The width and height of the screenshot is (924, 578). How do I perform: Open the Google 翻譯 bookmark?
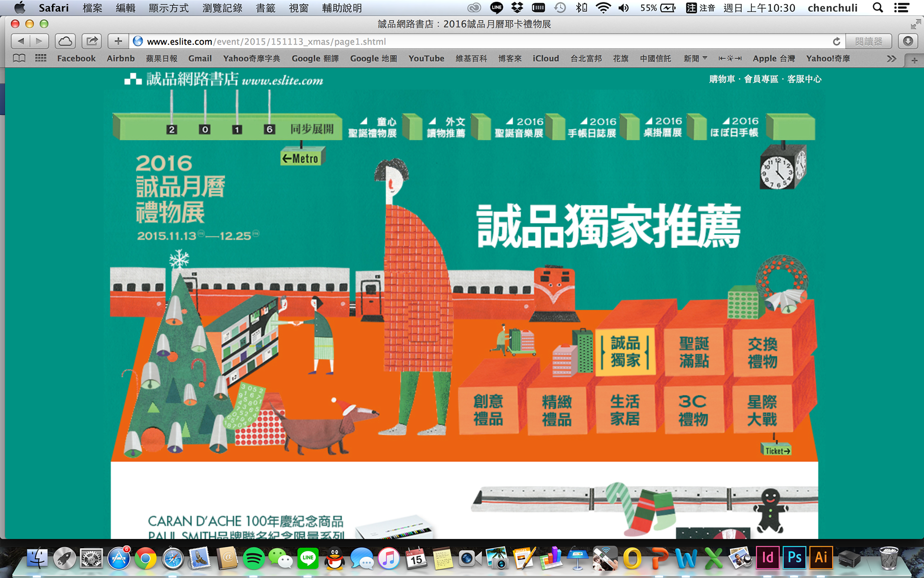[x=315, y=58]
